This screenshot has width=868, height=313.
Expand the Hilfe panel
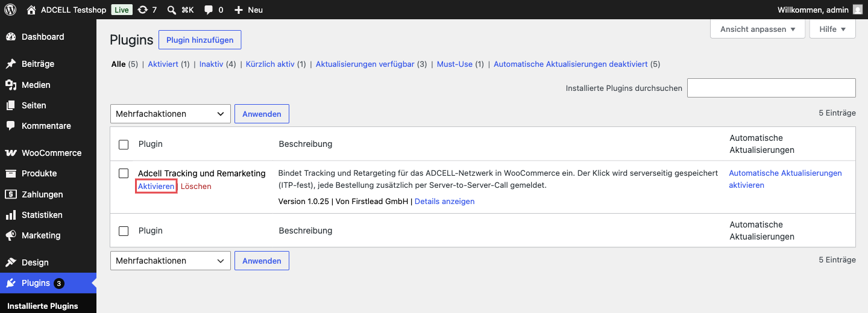(x=832, y=29)
